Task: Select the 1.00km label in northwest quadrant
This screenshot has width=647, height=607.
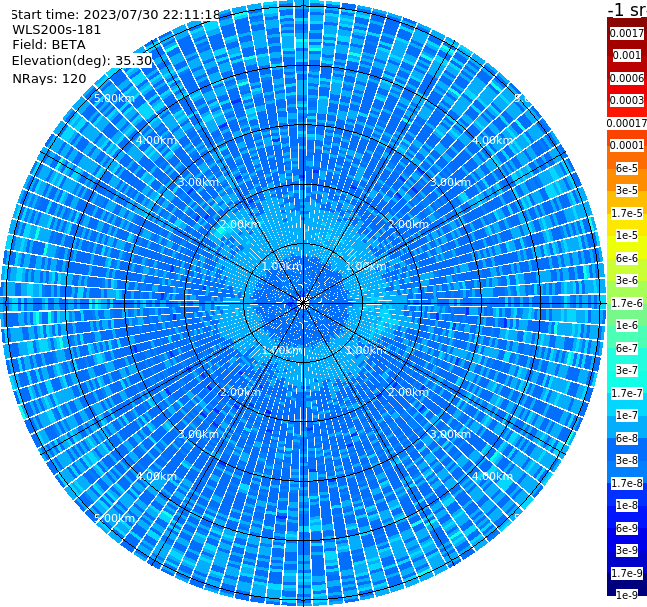Action: 282,266
